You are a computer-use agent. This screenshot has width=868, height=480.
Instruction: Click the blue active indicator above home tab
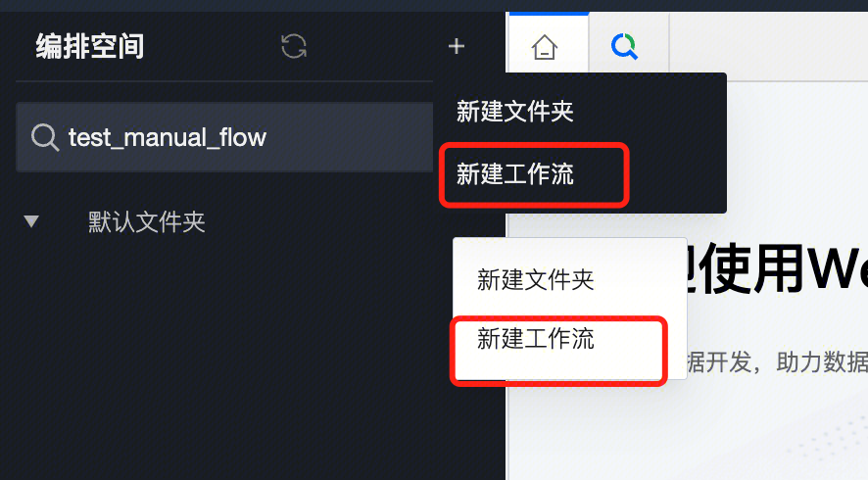click(549, 14)
